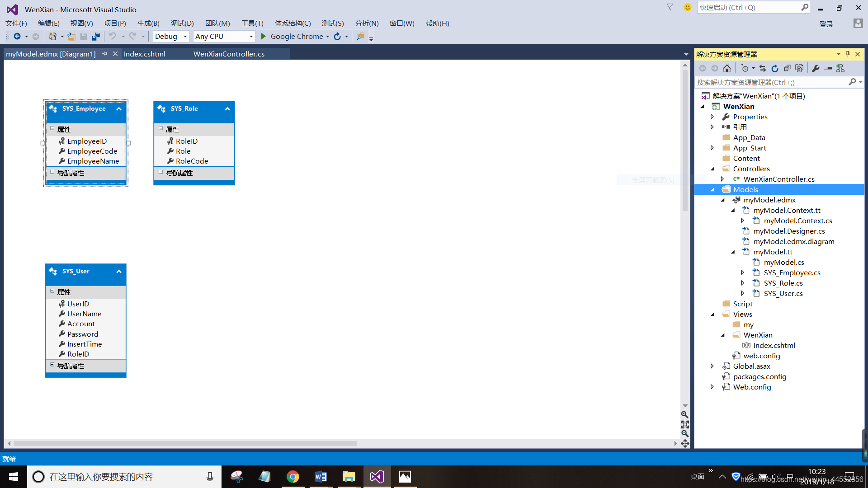This screenshot has height=488, width=868.
Task: Open Microsoft Word from the taskbar
Action: pyautogui.click(x=321, y=477)
